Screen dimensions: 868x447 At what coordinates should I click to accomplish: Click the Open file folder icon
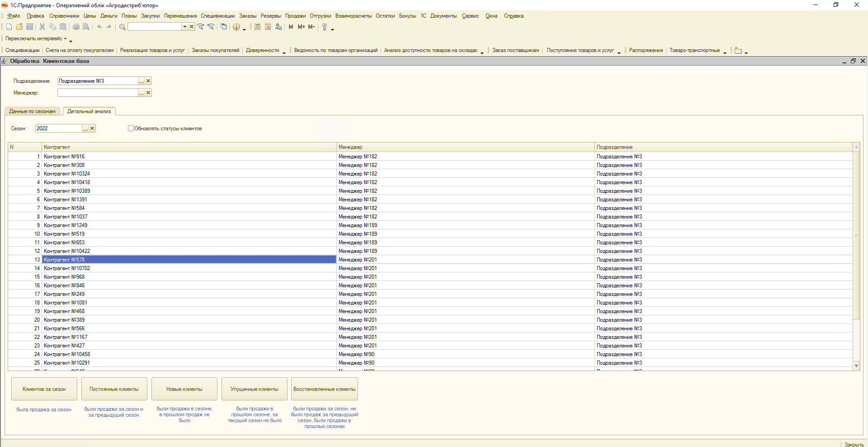pos(19,27)
